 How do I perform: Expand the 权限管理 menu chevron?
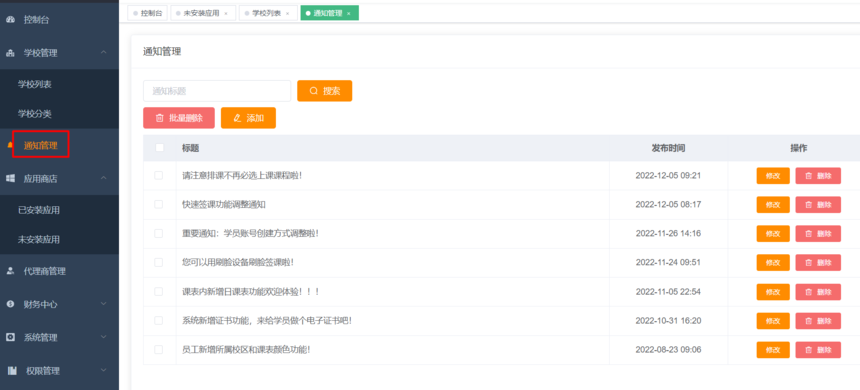[104, 371]
